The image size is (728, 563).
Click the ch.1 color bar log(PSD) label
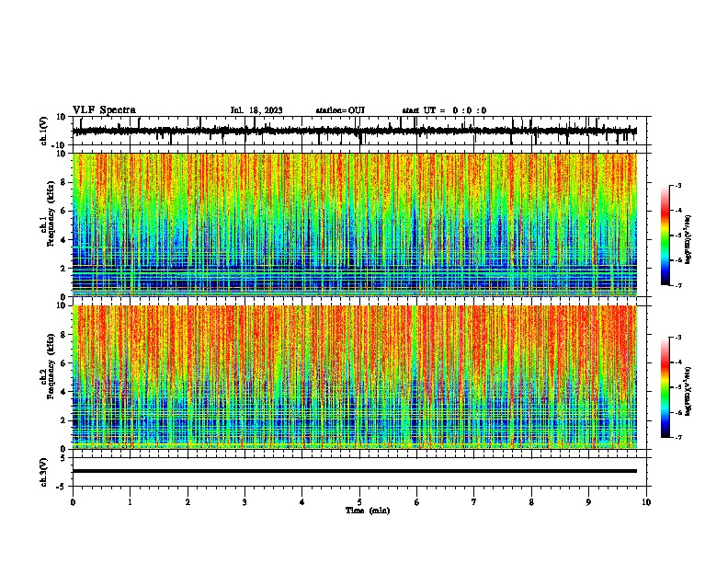click(x=688, y=240)
